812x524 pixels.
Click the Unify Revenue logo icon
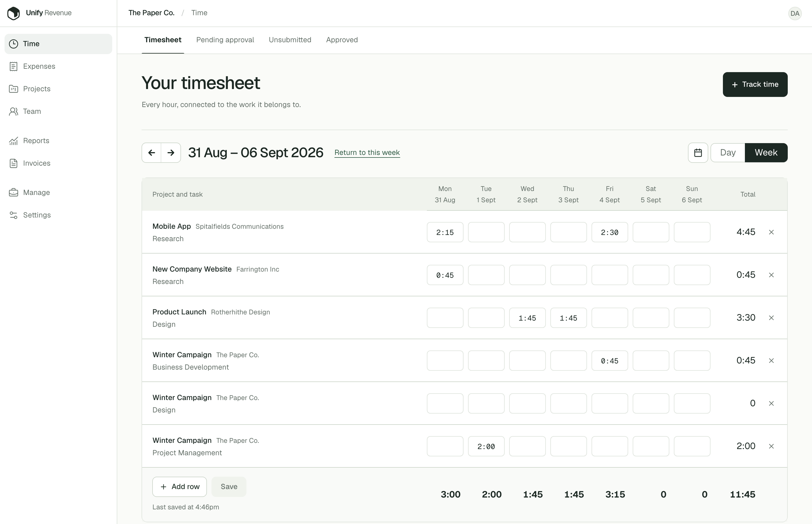click(14, 13)
